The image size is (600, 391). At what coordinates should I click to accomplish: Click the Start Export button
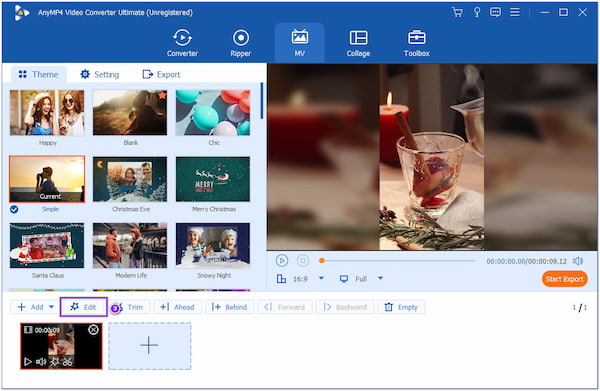[564, 279]
